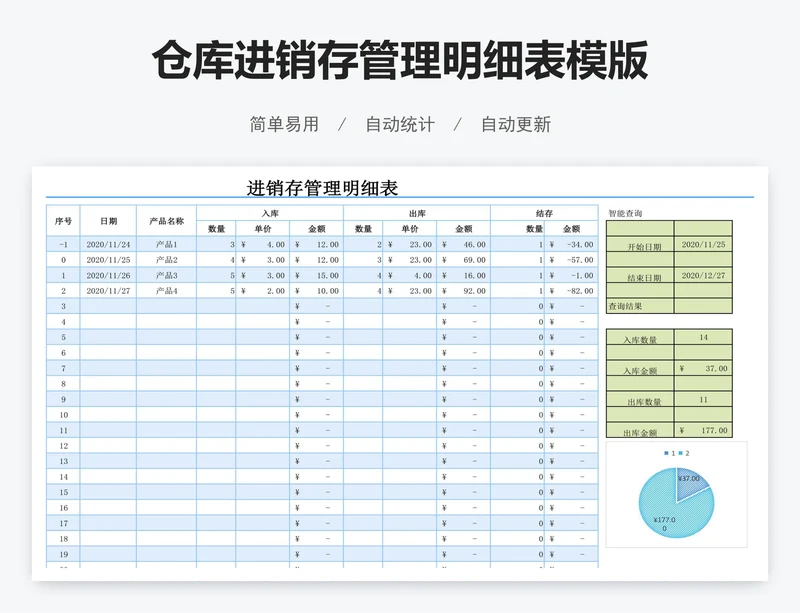
Task: Click the date cell 2020/11/24
Action: point(108,244)
